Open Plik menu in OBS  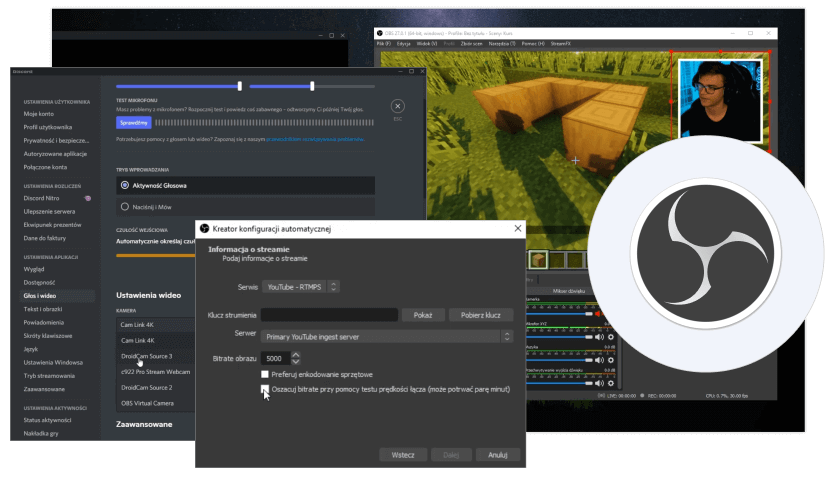384,44
